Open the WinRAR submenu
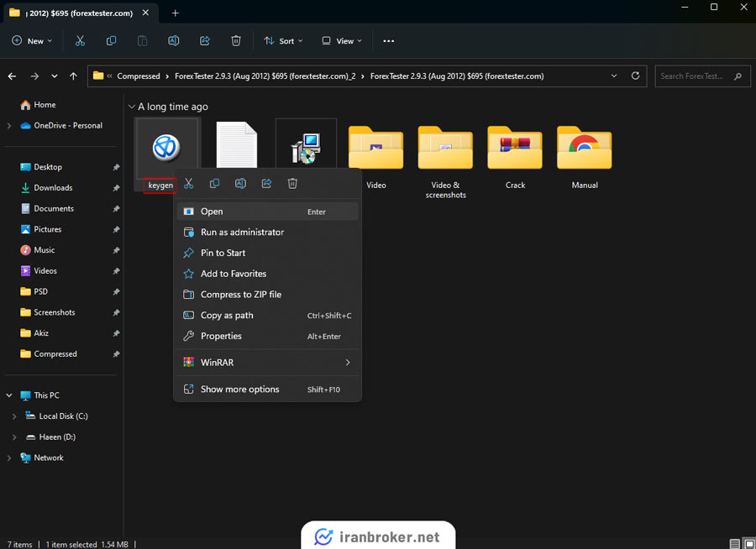This screenshot has height=549, width=756. pos(268,363)
